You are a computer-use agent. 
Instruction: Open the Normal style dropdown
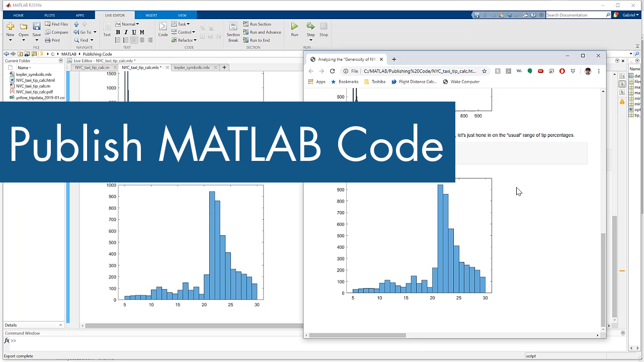point(130,24)
